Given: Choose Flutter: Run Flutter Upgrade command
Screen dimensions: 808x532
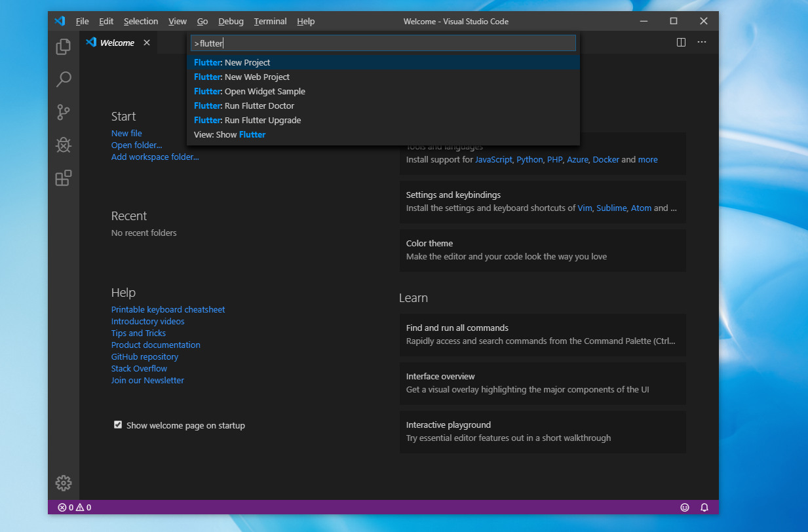Looking at the screenshot, I should (383, 120).
